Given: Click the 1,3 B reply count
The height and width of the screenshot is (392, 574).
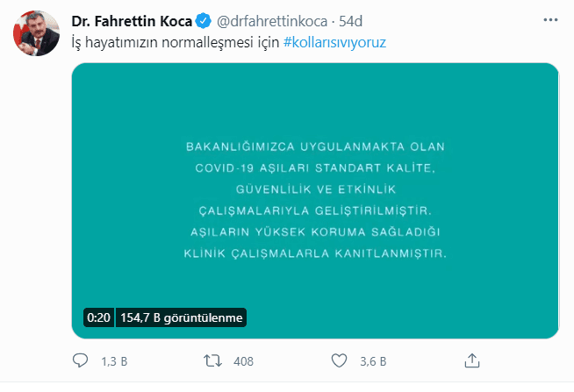Looking at the screenshot, I should click(x=114, y=360).
